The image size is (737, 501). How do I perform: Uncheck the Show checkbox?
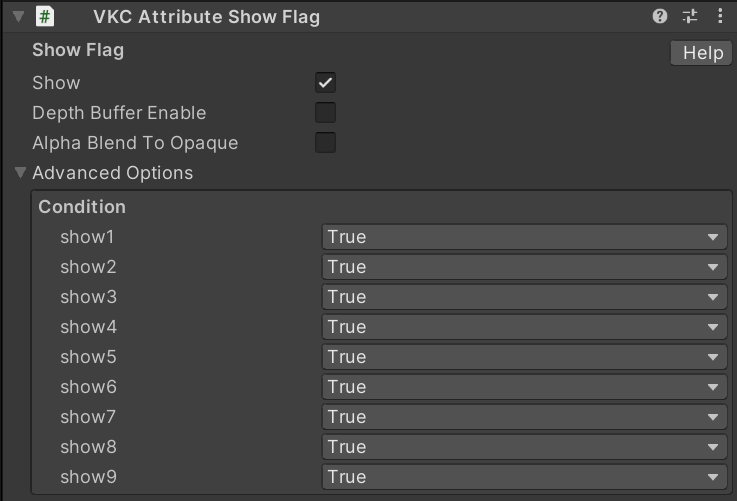(325, 83)
